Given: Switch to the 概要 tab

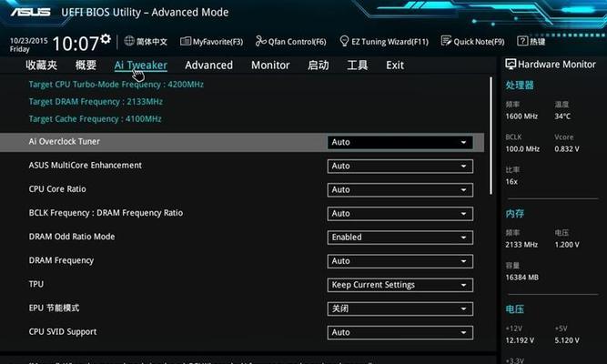Looking at the screenshot, I should (x=86, y=65).
